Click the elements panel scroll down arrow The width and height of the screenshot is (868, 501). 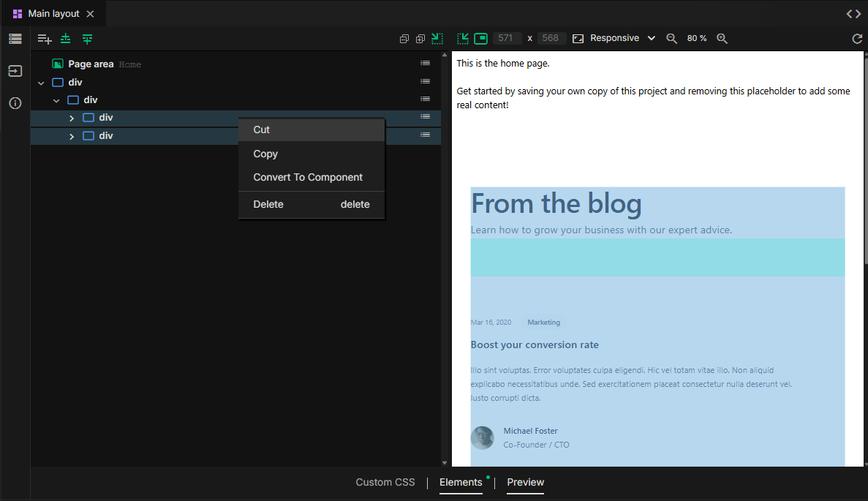pos(445,463)
